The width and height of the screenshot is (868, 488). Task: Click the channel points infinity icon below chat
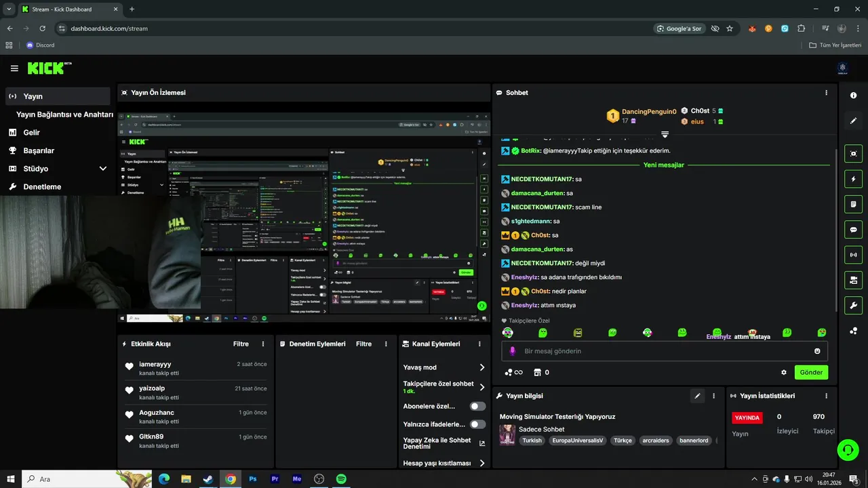tap(514, 372)
